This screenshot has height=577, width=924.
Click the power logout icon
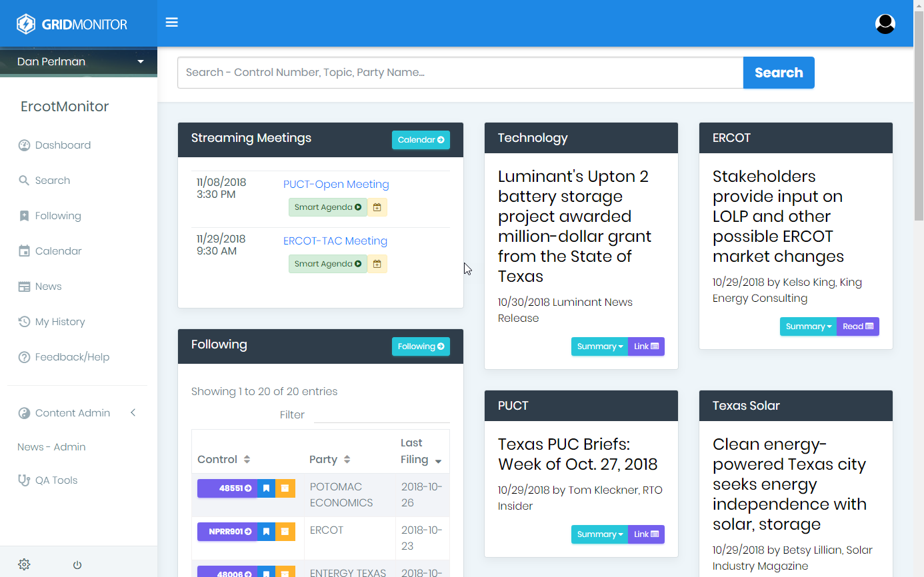77,565
